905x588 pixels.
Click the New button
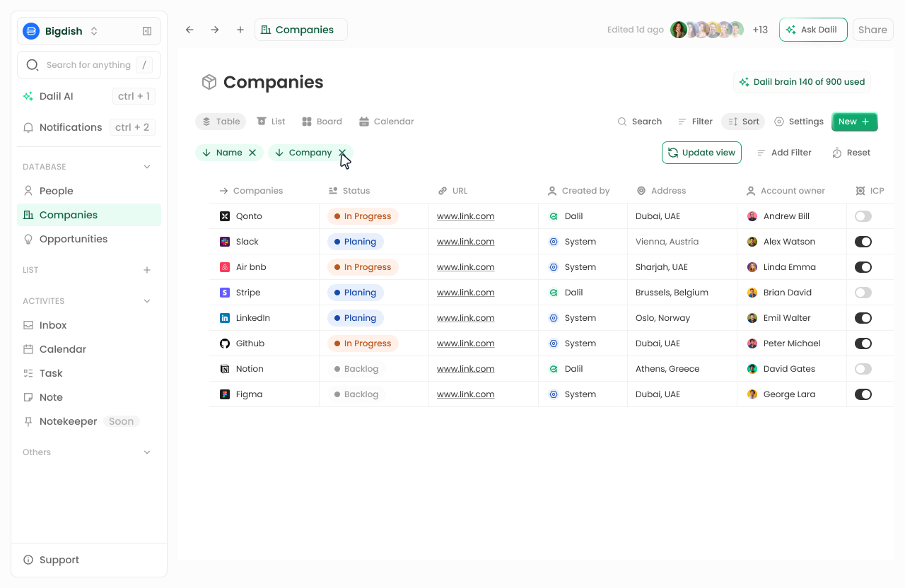pos(855,122)
